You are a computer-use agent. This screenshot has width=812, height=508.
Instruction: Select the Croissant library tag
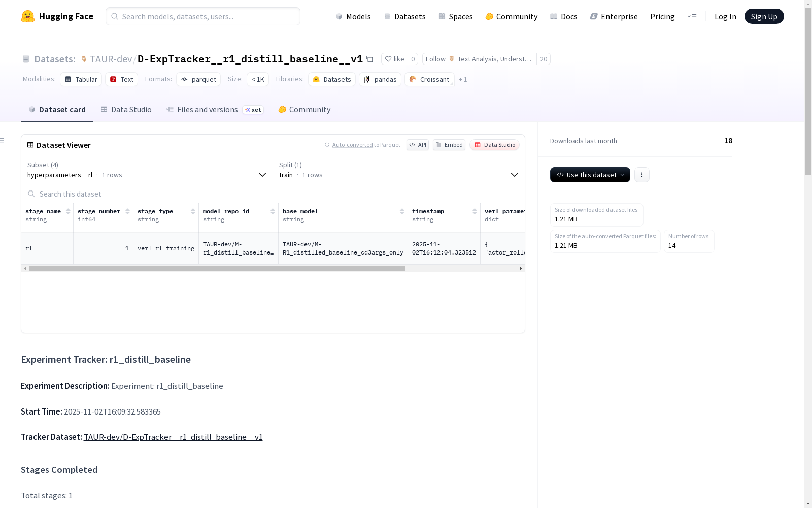tap(429, 79)
